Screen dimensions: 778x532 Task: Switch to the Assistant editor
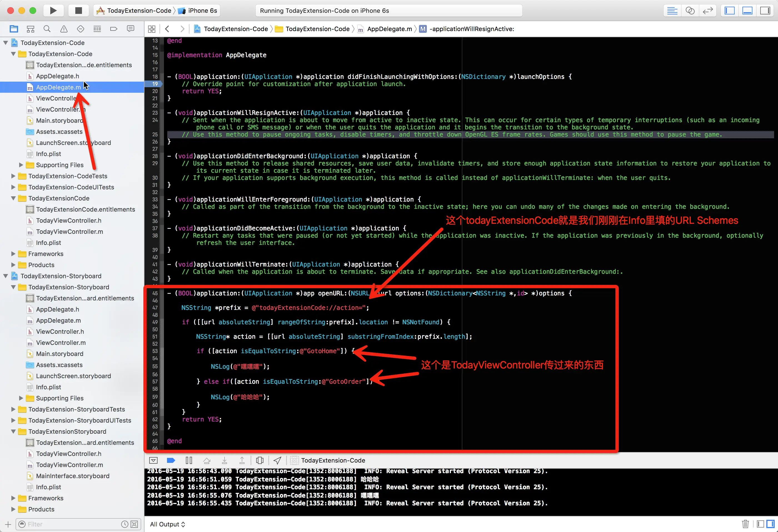[690, 10]
